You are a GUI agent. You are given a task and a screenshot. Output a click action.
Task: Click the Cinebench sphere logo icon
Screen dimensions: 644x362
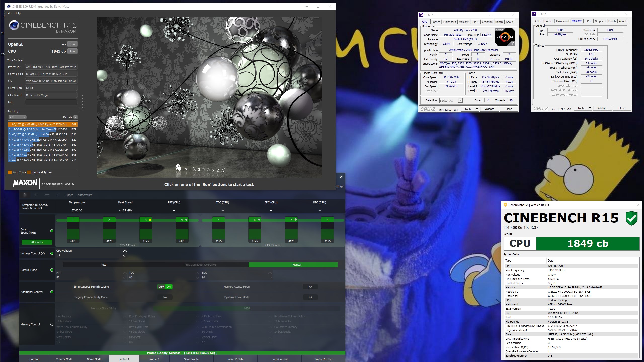click(14, 25)
